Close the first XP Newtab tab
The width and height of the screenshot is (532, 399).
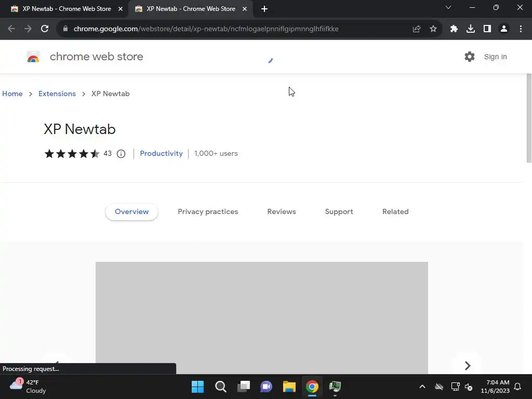tap(121, 9)
